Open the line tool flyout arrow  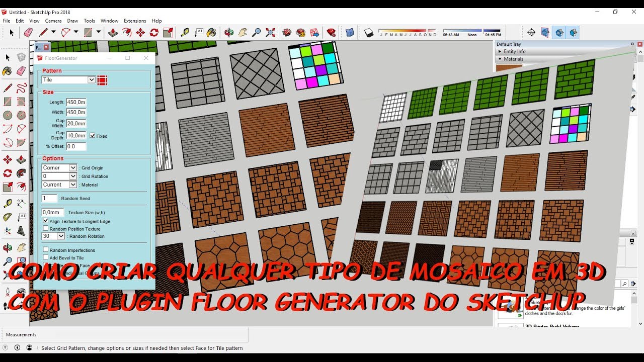pyautogui.click(x=53, y=32)
